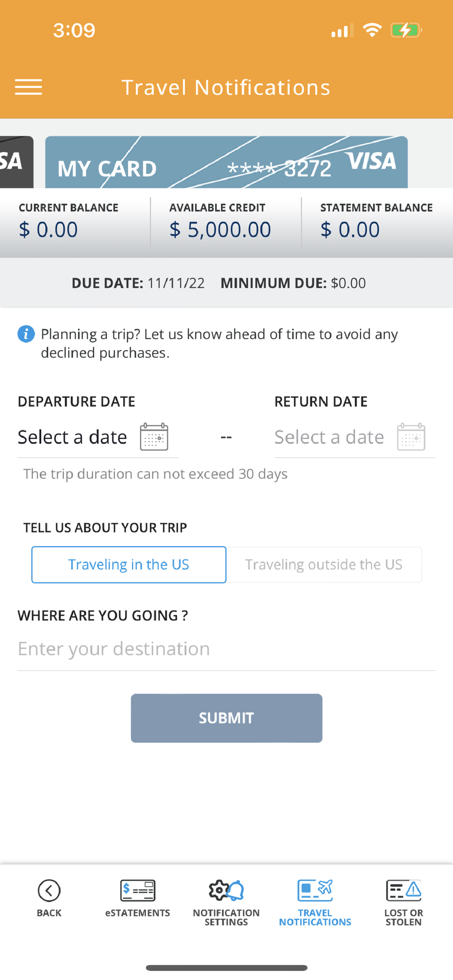This screenshot has height=980, width=453.
Task: Open Lost or Stolen card icon
Action: 403,891
